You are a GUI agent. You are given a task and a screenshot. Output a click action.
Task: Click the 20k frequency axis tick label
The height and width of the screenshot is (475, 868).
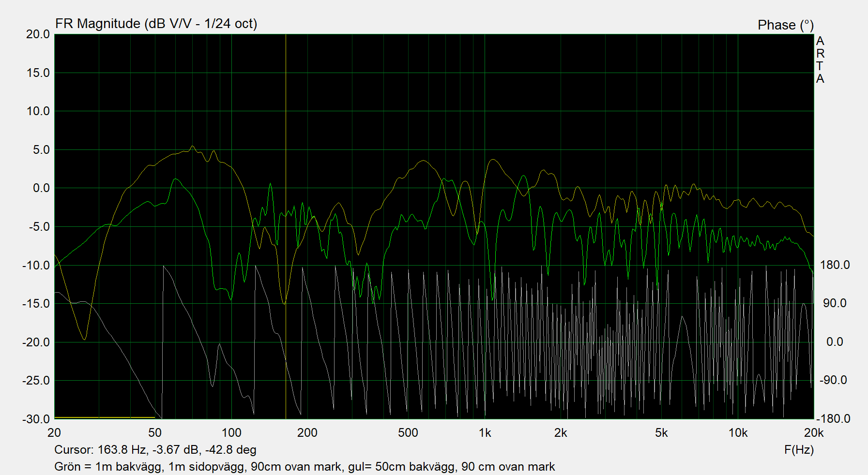813,433
